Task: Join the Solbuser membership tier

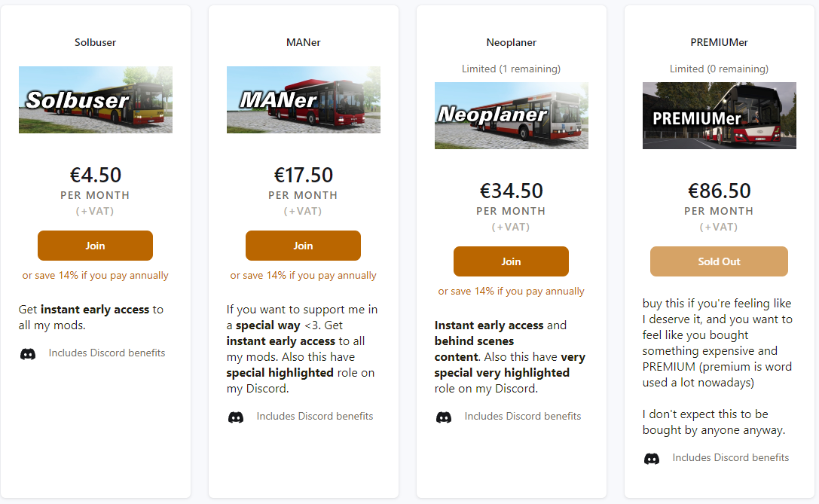Action: click(x=95, y=246)
